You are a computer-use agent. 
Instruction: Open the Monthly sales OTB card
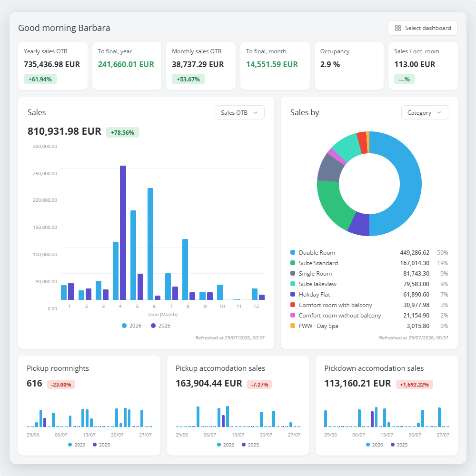coord(201,66)
